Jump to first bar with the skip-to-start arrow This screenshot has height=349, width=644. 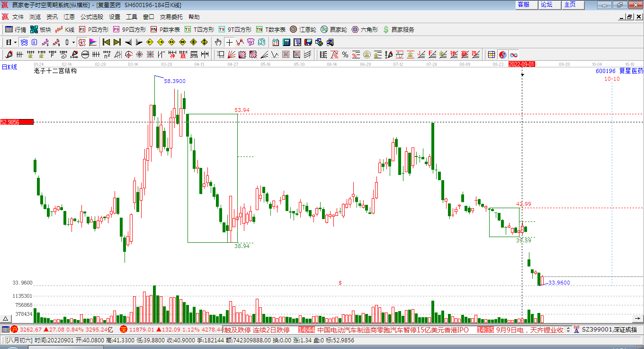[x=107, y=42]
